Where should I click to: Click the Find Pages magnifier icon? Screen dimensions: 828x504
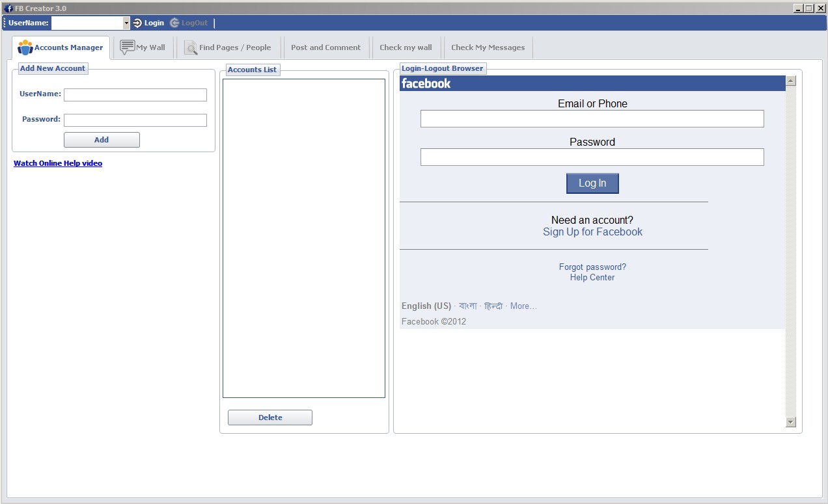[191, 47]
